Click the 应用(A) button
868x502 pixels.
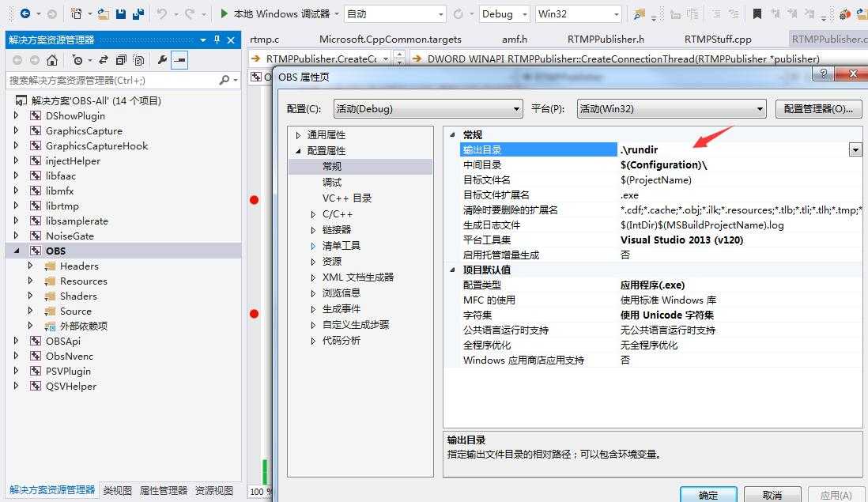[836, 495]
